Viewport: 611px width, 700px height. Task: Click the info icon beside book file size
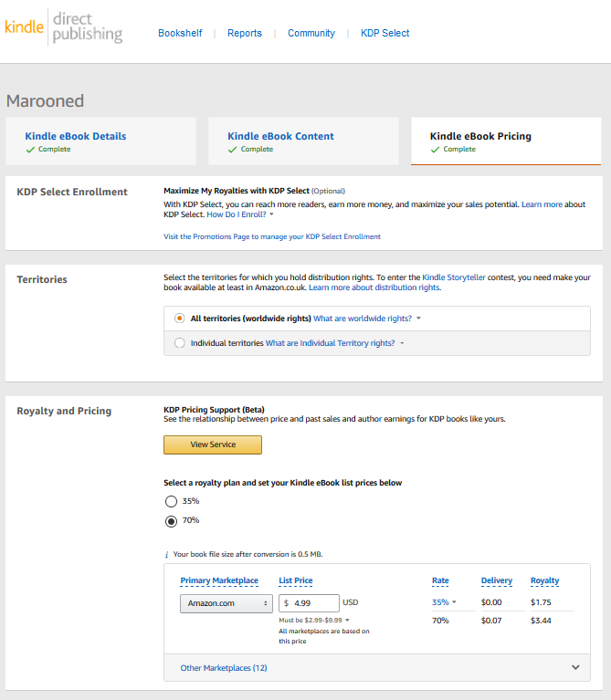(x=166, y=554)
